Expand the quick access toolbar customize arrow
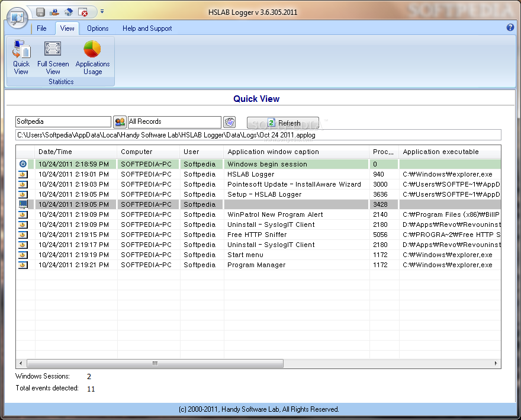This screenshot has height=420, width=521. 102,12
